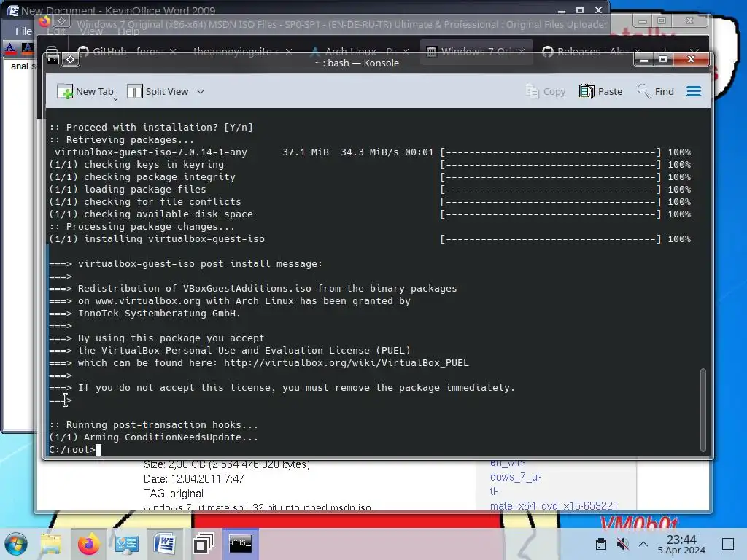Click the Konsole terminal scrollbar

(x=703, y=410)
